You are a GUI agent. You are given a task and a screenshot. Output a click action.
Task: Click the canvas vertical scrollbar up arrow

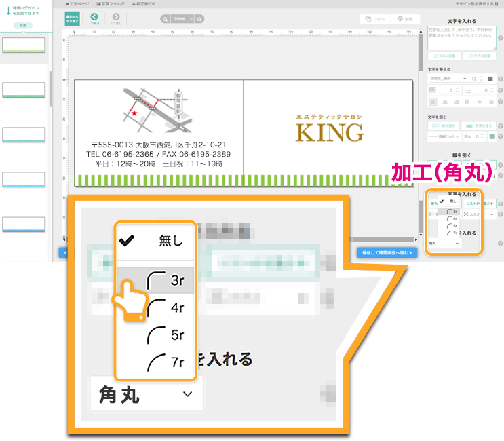pyautogui.click(x=421, y=31)
